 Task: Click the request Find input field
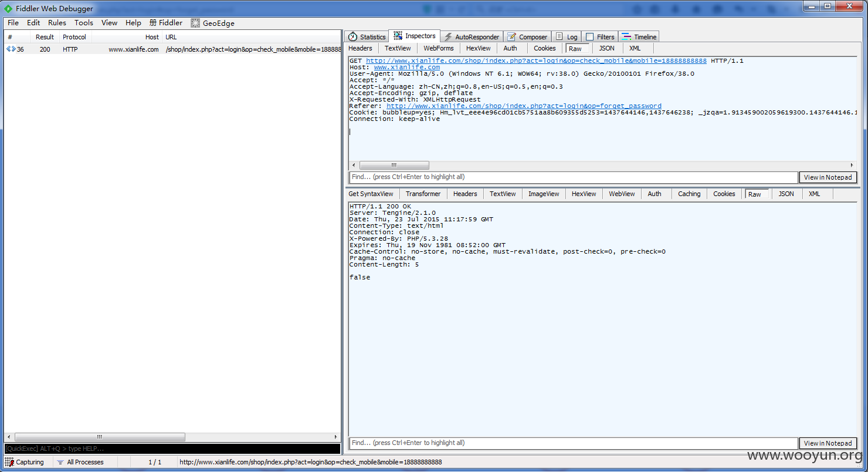[574, 177]
